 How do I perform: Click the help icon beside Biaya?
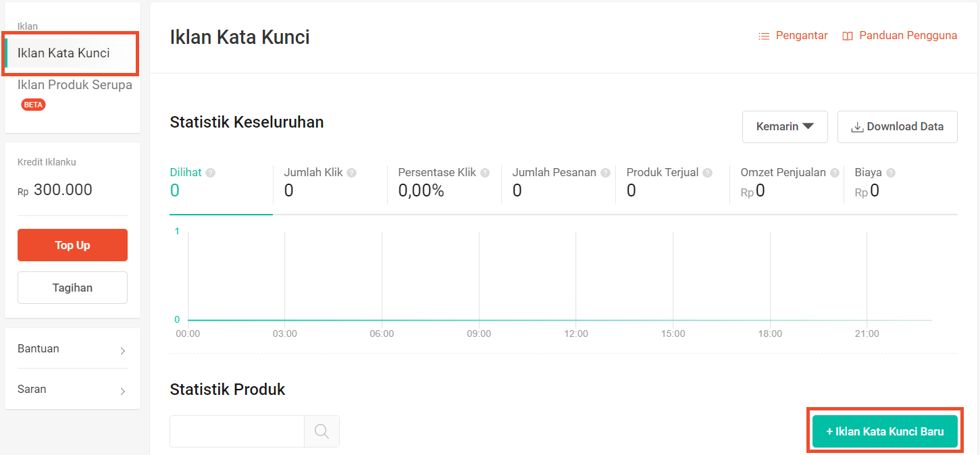click(891, 173)
